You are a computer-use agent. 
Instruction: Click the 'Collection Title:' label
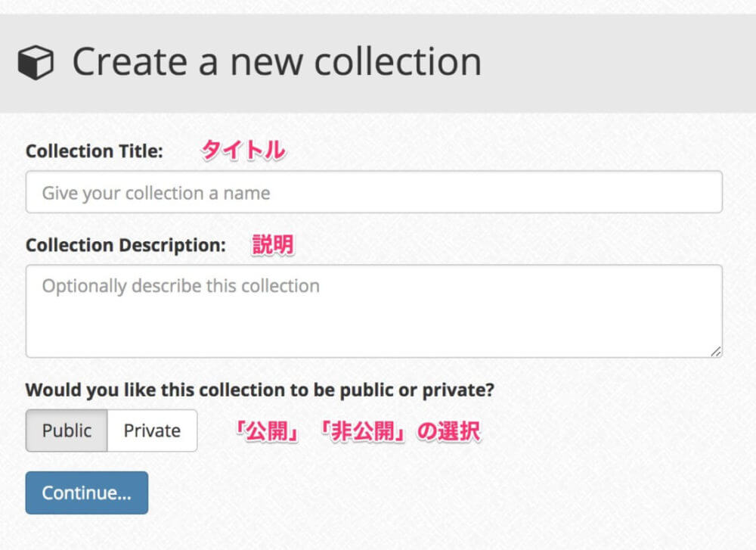pos(94,151)
